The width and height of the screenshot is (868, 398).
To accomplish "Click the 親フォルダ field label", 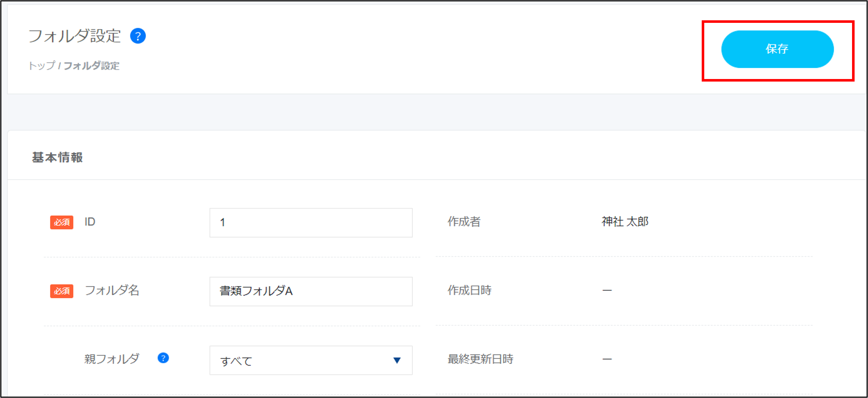I will pos(112,359).
